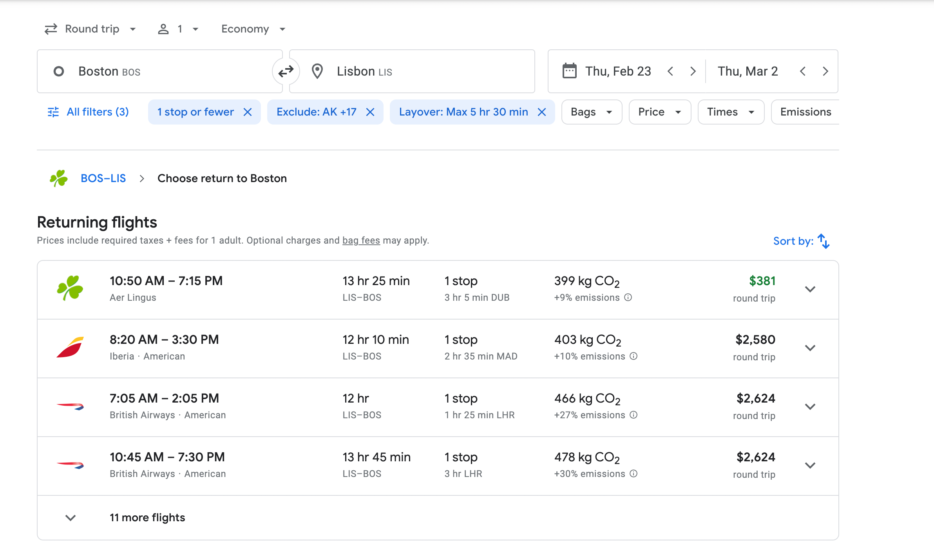
Task: Show emissions info for Iberia flight
Action: click(634, 356)
